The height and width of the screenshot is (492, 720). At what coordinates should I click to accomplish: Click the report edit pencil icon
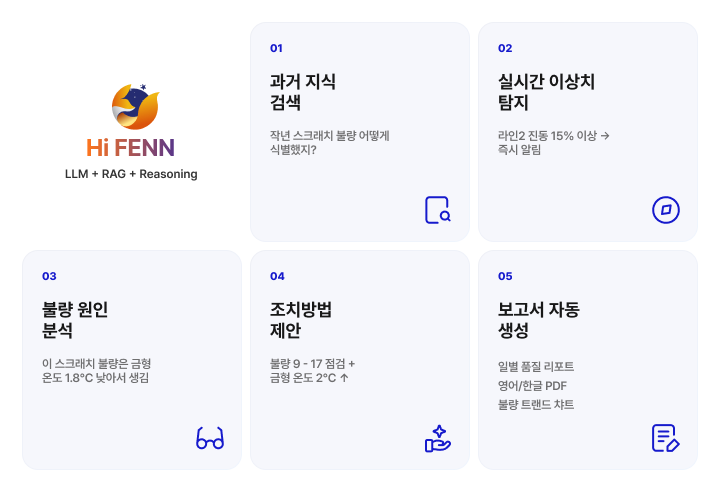(666, 438)
